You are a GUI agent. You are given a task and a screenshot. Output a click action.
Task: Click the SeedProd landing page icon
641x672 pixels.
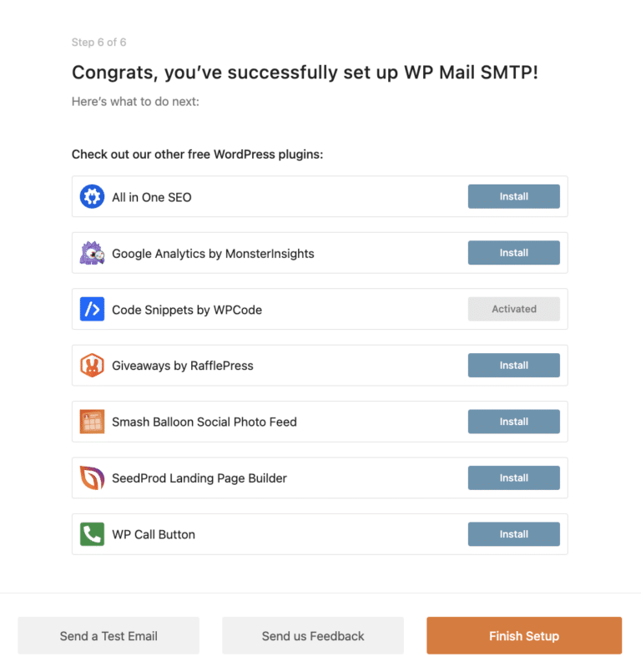92,477
